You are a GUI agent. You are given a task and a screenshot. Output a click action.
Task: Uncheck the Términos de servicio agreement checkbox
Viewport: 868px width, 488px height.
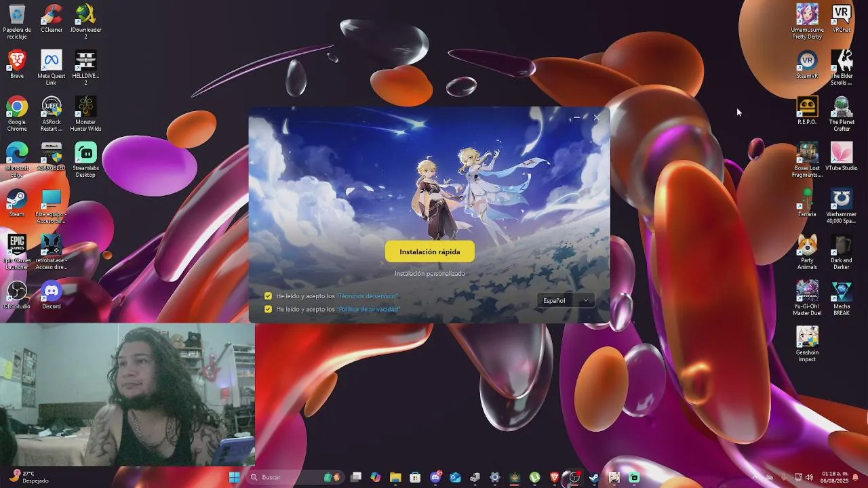coord(268,296)
